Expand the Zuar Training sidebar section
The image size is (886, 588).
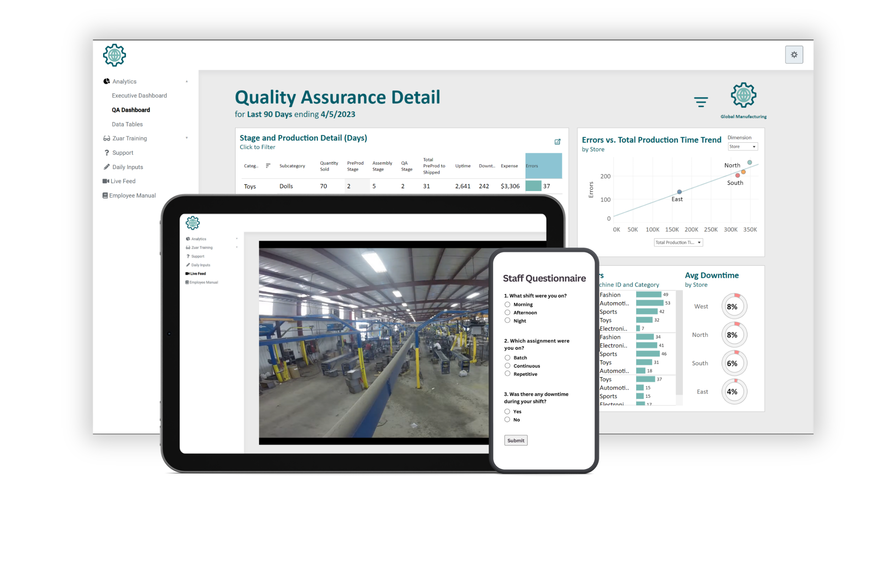[x=129, y=138]
